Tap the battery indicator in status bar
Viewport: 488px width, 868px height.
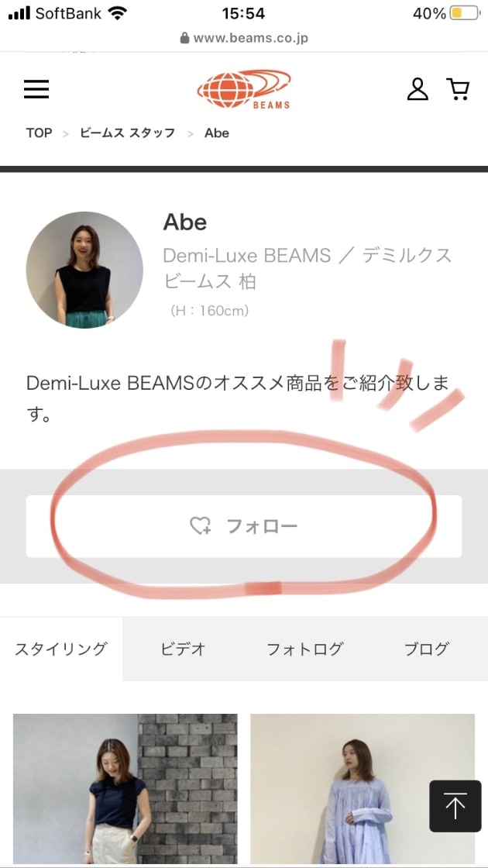click(465, 13)
